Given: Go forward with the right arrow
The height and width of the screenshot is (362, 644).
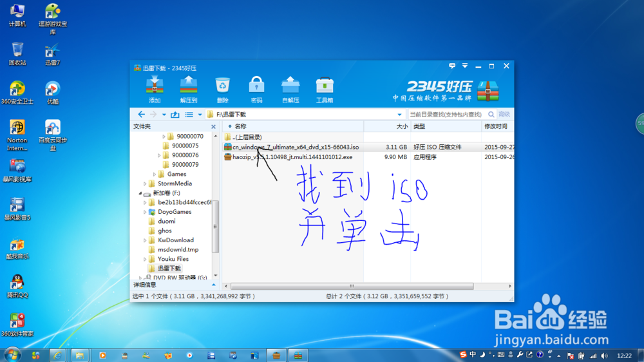Looking at the screenshot, I should tap(153, 114).
